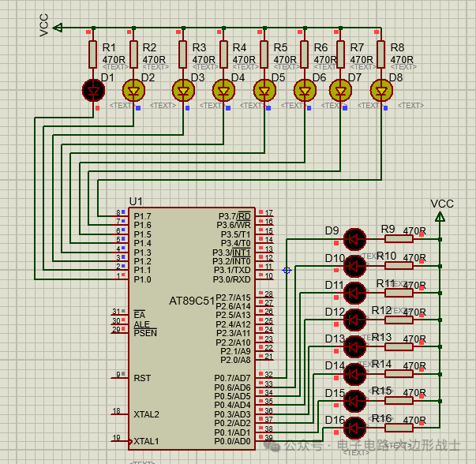The image size is (476, 464).
Task: Select resistor R5 body
Action: click(x=264, y=54)
